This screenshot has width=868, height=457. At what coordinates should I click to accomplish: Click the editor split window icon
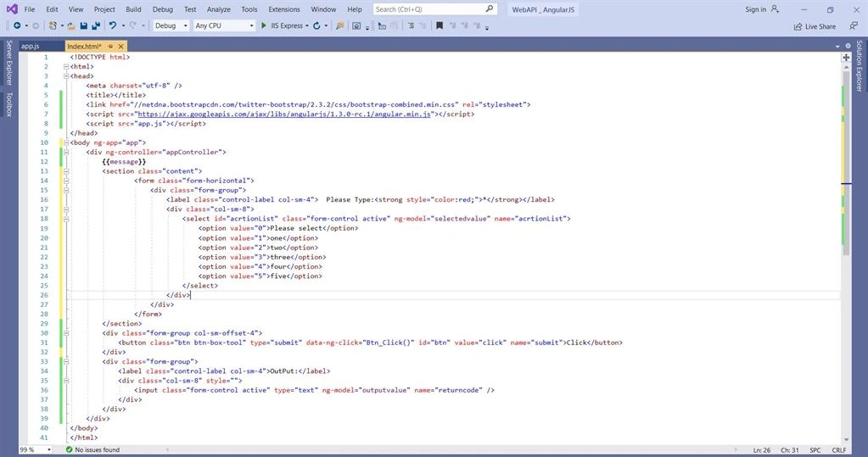tap(846, 58)
